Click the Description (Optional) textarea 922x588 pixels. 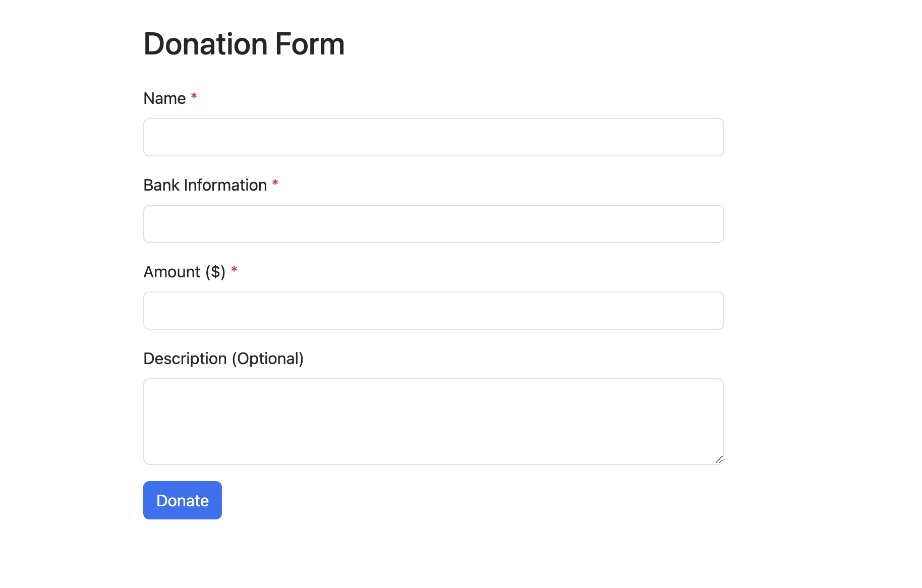[x=433, y=421]
